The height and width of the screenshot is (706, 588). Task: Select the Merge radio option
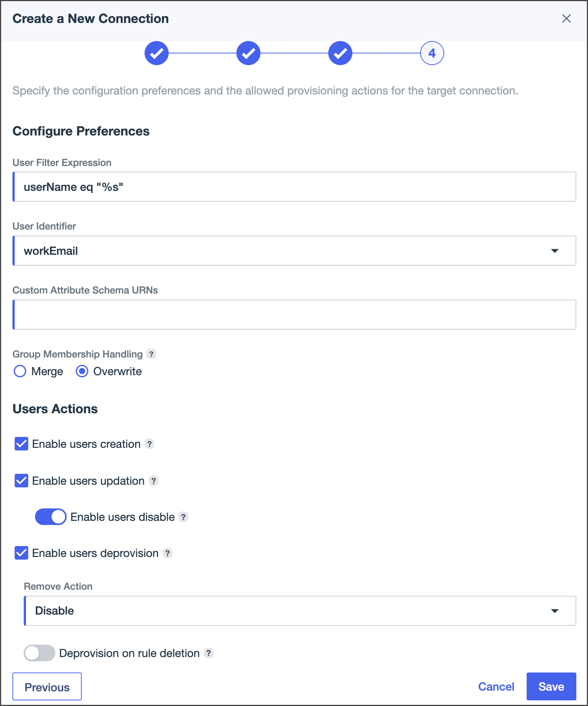click(20, 371)
